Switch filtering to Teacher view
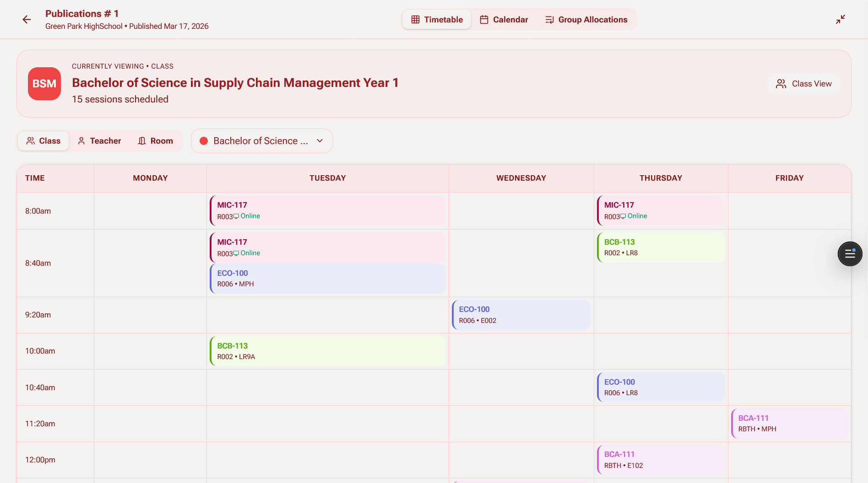The height and width of the screenshot is (483, 868). [x=99, y=141]
